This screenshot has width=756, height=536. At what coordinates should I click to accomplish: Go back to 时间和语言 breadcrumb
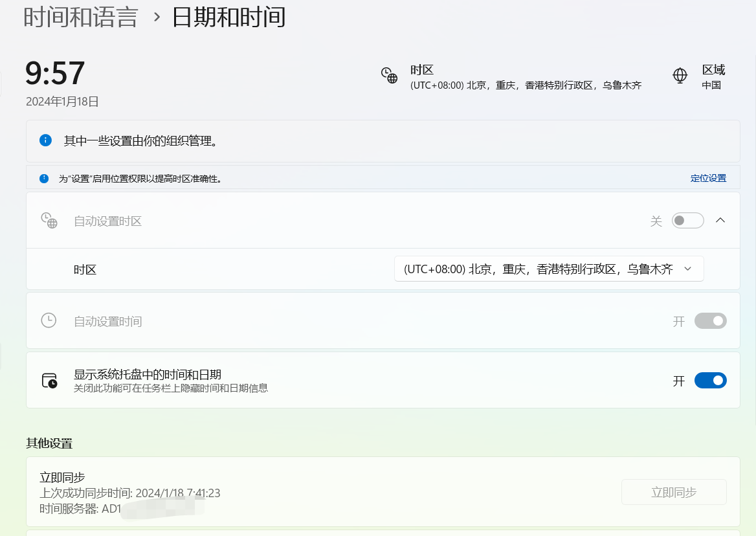(x=81, y=17)
